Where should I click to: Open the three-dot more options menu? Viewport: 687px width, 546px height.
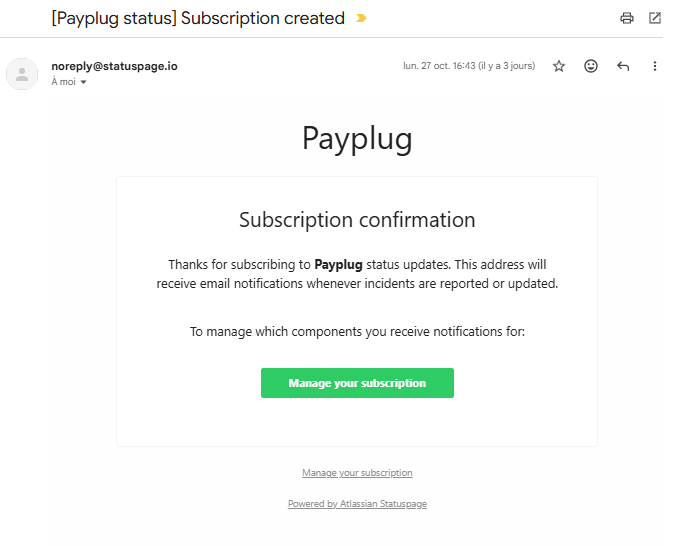[x=655, y=66]
